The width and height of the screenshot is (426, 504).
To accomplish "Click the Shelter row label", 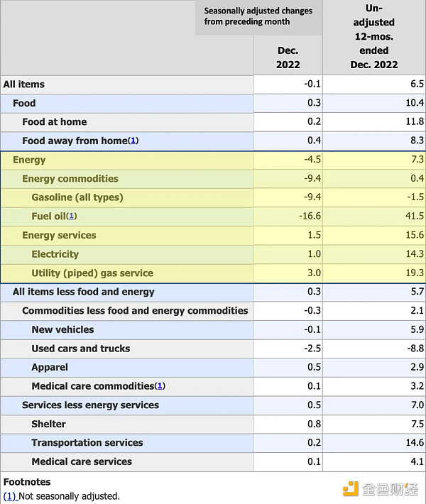I will [x=48, y=424].
